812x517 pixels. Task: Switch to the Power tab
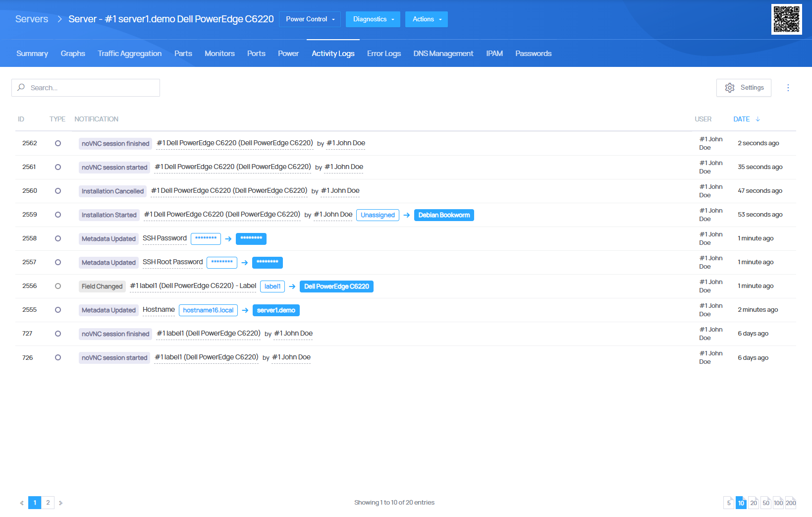coord(288,54)
